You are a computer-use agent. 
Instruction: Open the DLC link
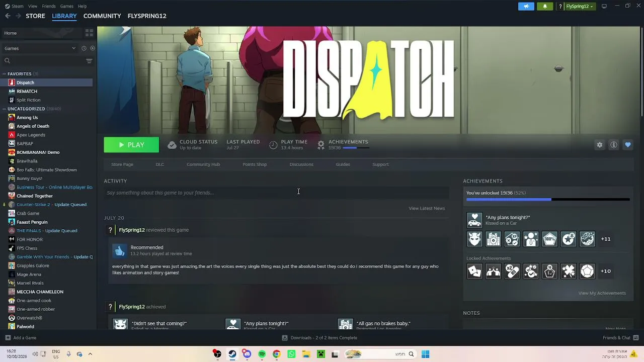point(160,164)
